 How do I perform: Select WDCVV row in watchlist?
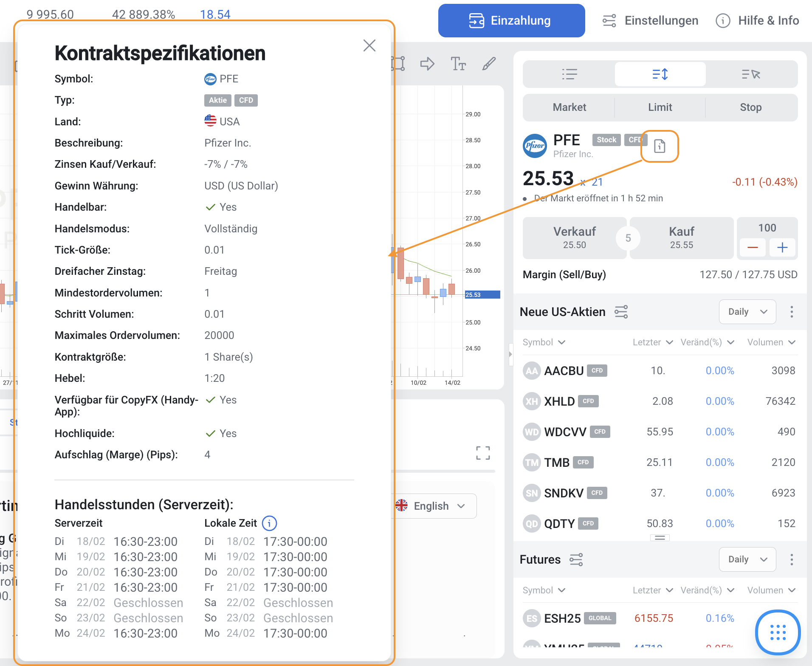[x=660, y=432]
